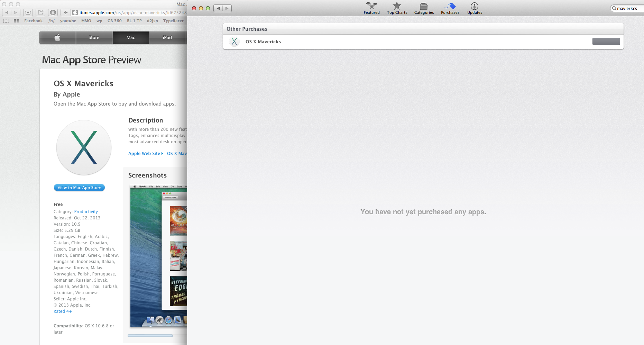
Task: Click the Size: 5.29 GB text
Action: pos(67,230)
